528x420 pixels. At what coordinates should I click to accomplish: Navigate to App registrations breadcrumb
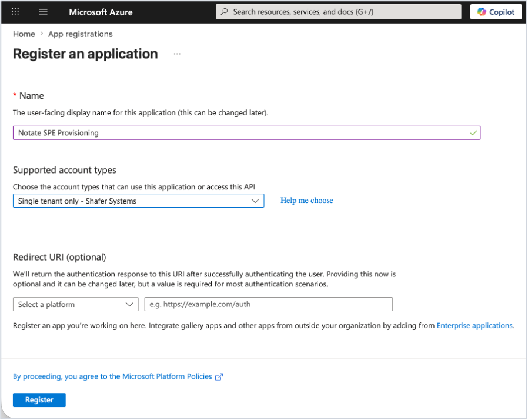tap(81, 34)
